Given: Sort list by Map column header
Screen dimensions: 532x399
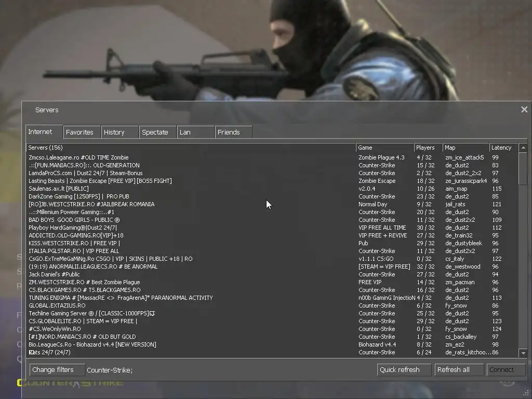Looking at the screenshot, I should 466,148.
